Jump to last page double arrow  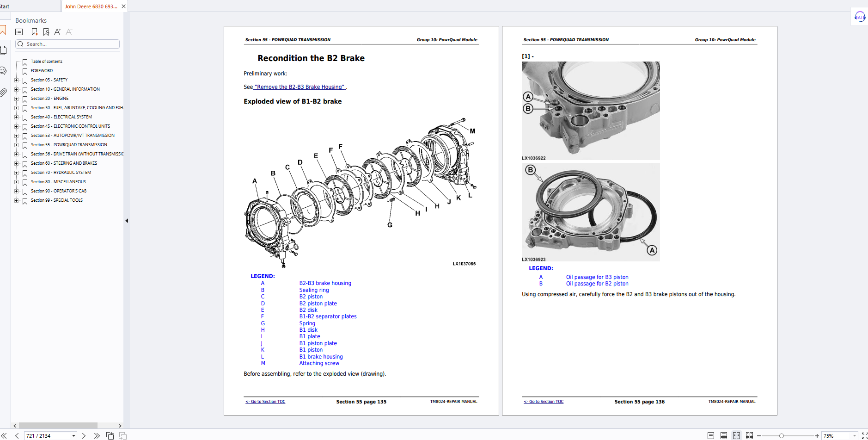pyautogui.click(x=97, y=435)
